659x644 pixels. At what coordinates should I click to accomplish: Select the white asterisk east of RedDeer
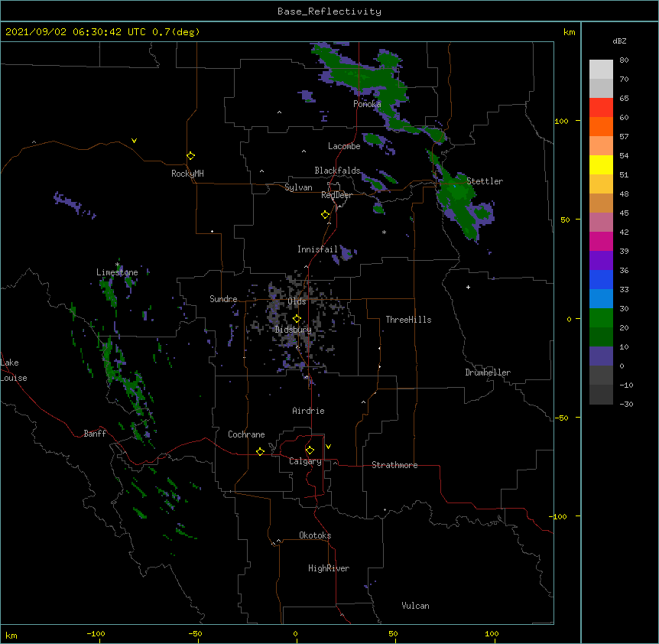384,232
